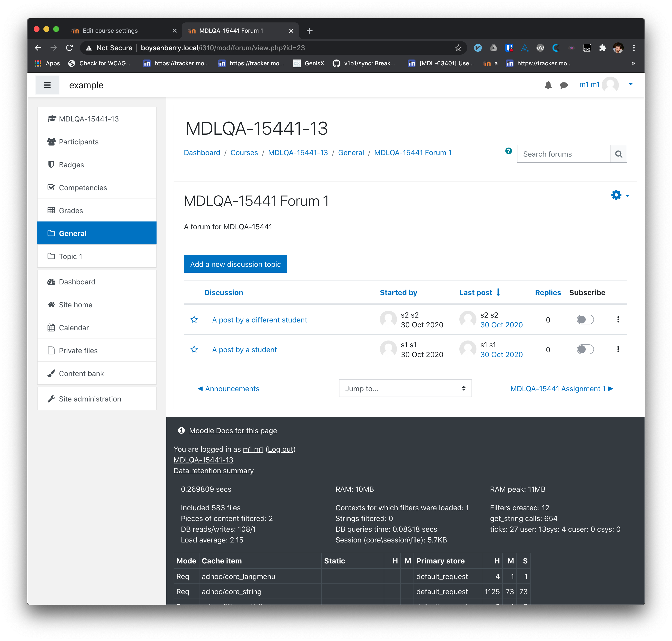Click 'Add a new discussion topic' button
This screenshot has width=672, height=641.
(x=235, y=264)
